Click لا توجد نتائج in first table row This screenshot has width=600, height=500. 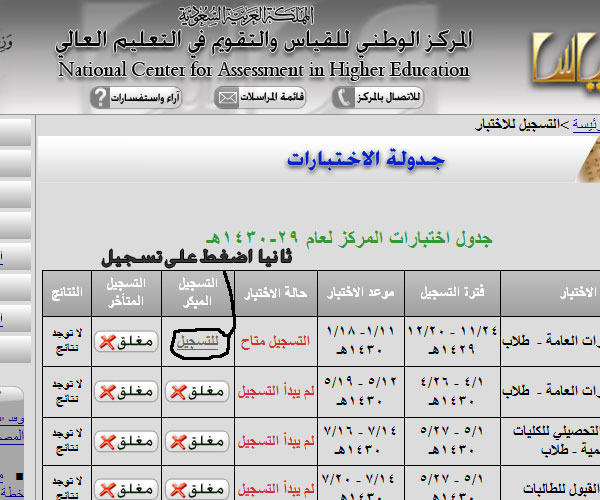(x=67, y=340)
